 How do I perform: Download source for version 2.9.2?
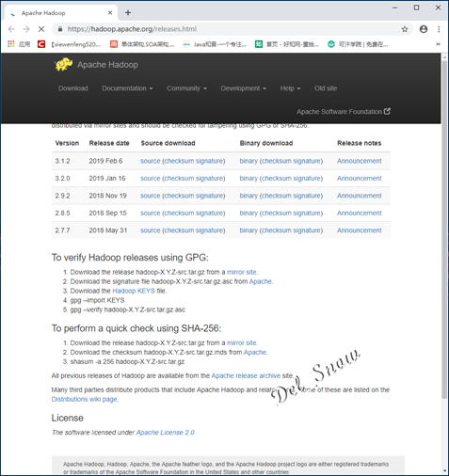click(151, 196)
